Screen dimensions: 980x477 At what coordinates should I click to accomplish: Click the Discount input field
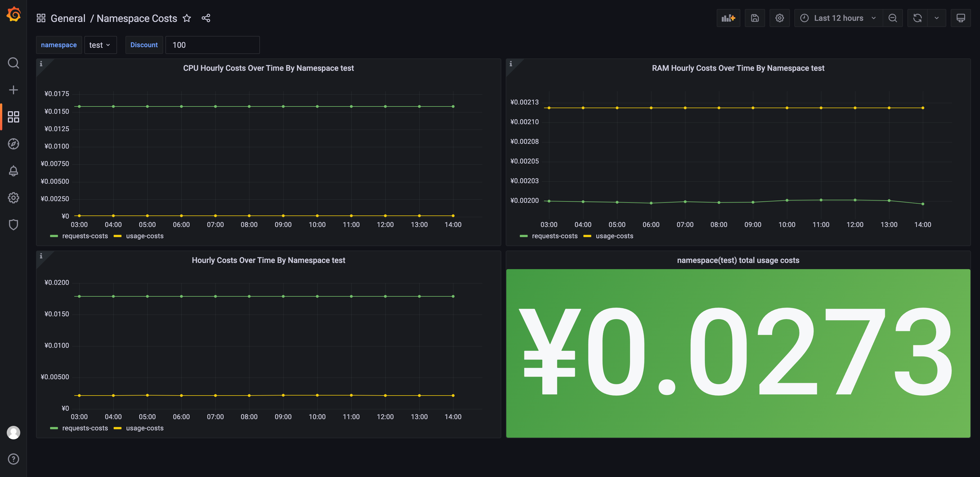(212, 45)
